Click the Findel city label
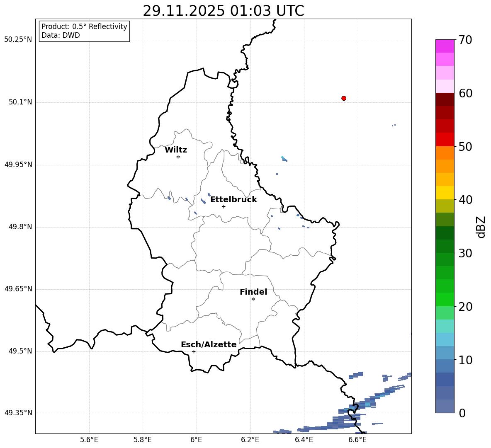Screen dimensions: 491x448 253,292
